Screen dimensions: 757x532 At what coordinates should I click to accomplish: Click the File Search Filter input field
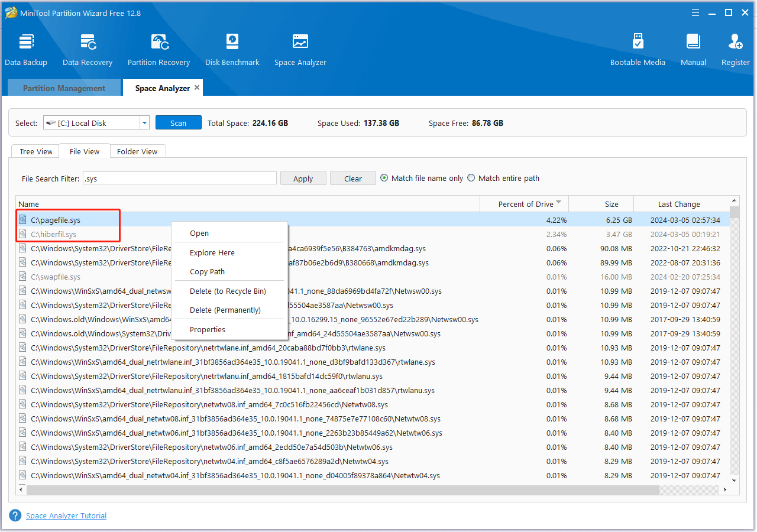pos(180,178)
